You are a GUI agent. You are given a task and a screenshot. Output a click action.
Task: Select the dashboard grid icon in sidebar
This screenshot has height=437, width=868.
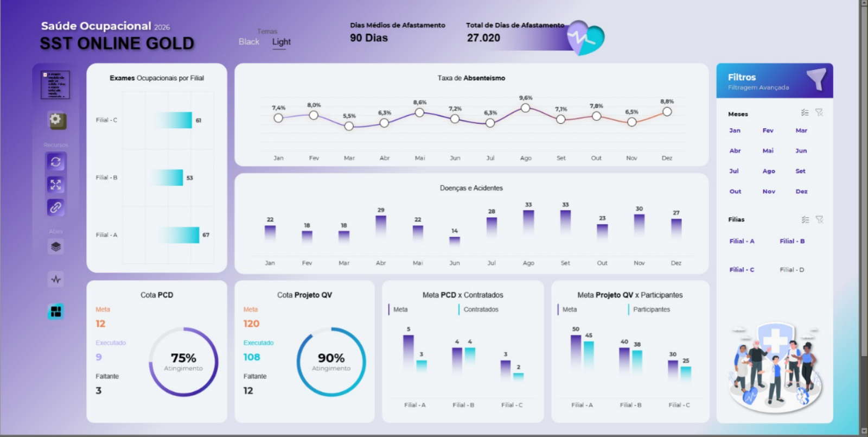tap(55, 312)
